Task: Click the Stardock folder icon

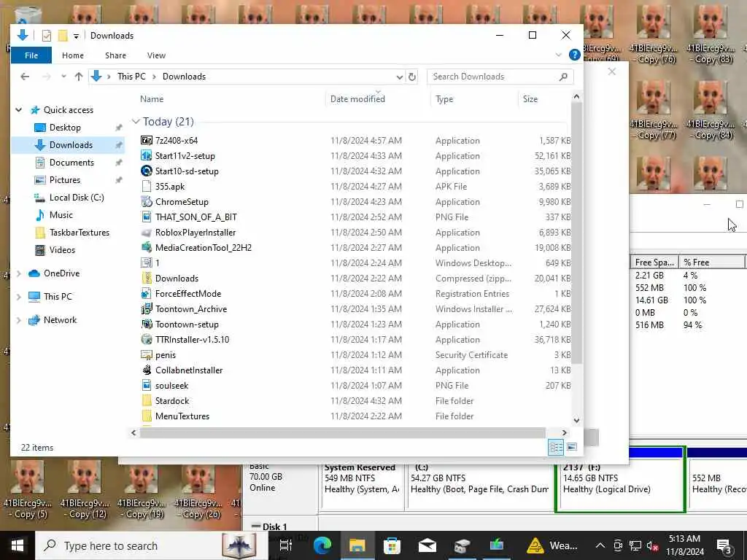Action: [x=146, y=401]
